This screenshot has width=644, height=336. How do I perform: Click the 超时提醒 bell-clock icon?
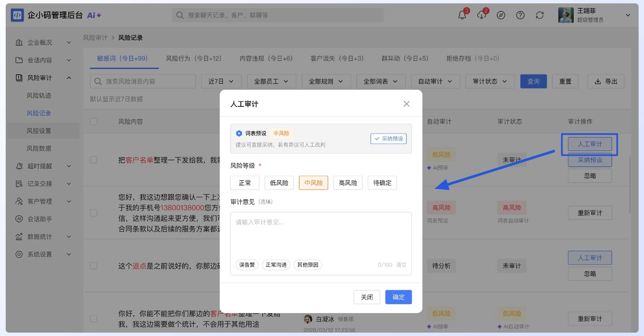(19, 166)
